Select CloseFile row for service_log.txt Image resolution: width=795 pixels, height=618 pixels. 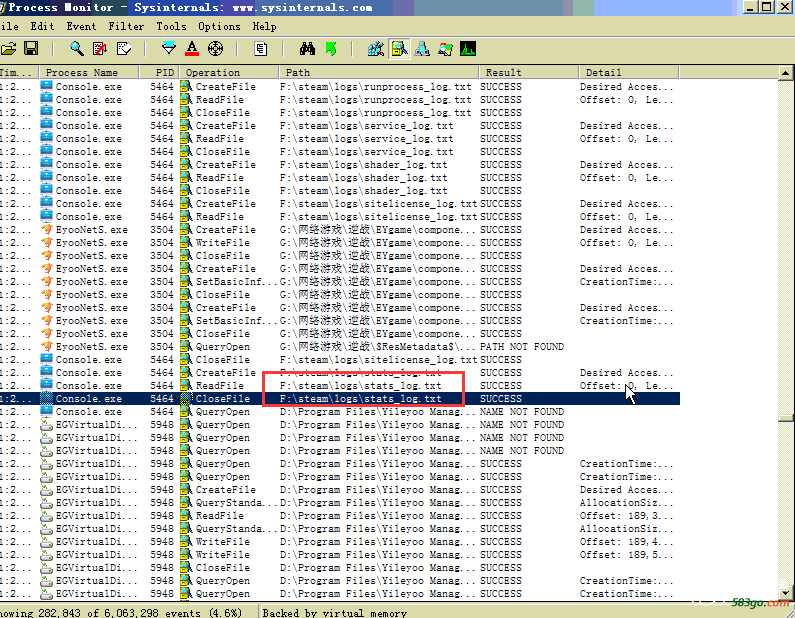340,152
